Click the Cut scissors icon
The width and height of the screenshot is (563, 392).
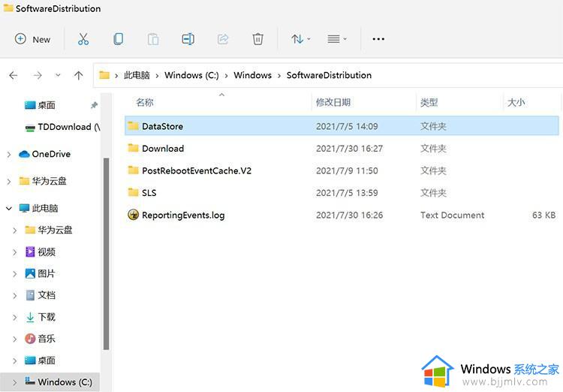[83, 39]
